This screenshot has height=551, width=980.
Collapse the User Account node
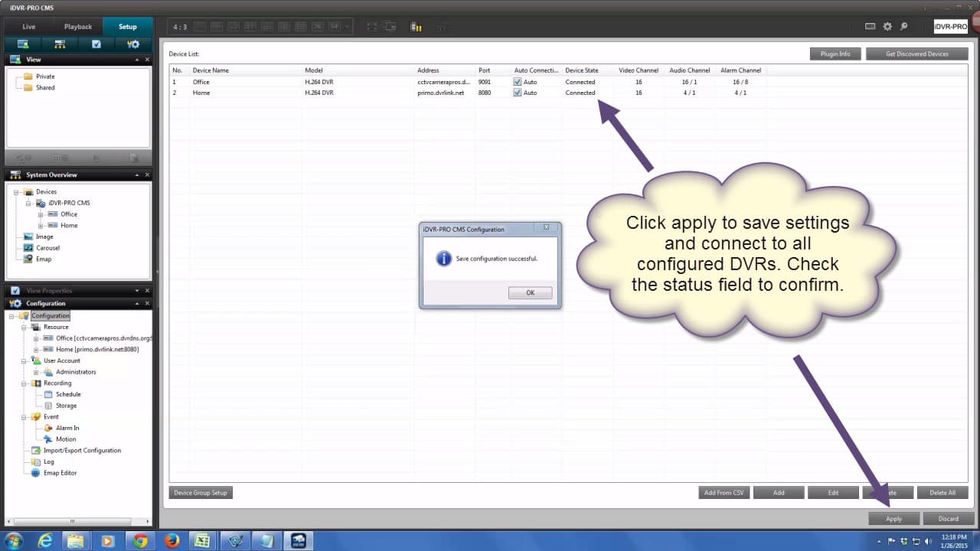24,360
